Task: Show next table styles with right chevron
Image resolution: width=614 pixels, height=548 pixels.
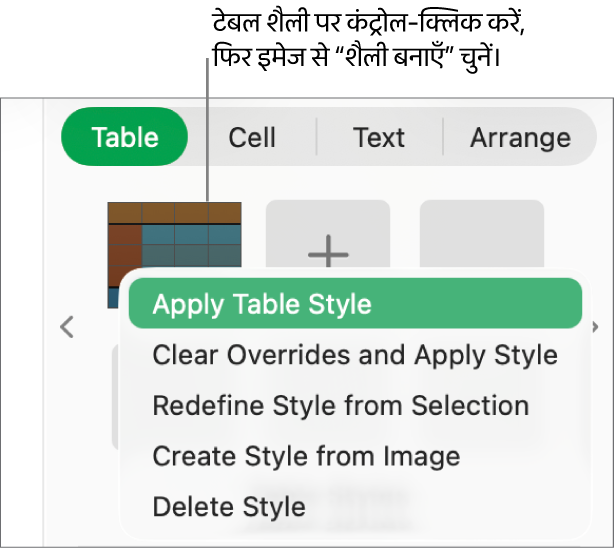Action: pyautogui.click(x=595, y=327)
